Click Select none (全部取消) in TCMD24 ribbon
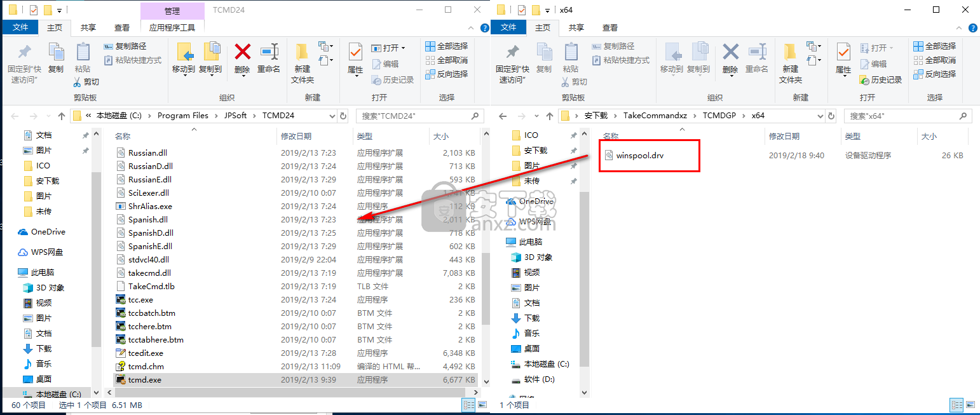980x415 pixels. (x=446, y=60)
